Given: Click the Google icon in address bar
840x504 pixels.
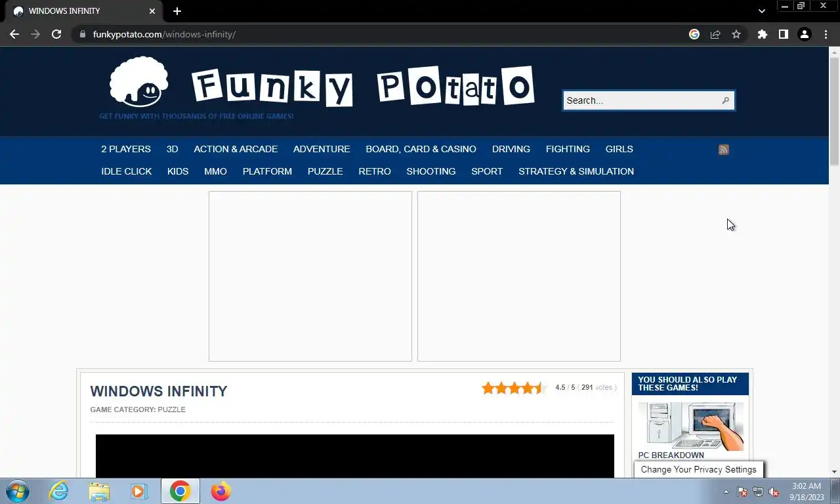Looking at the screenshot, I should (x=694, y=34).
